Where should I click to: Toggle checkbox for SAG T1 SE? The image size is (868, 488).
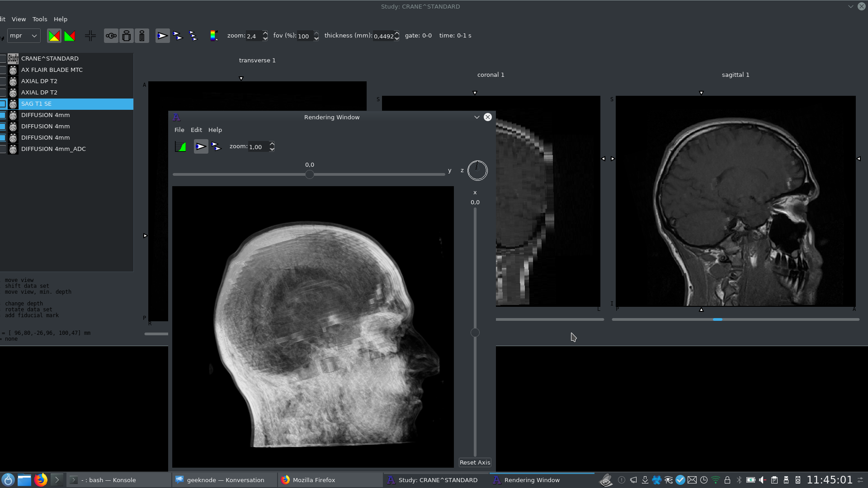click(x=3, y=104)
